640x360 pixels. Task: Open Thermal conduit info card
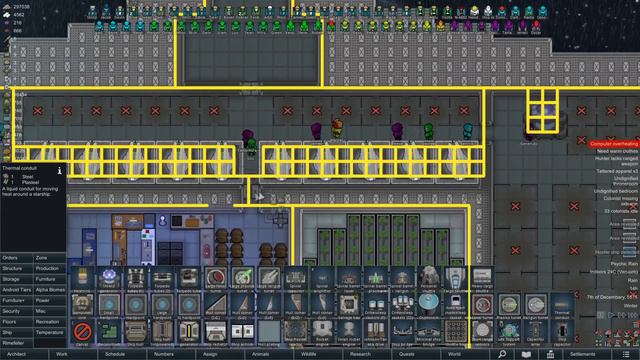click(x=60, y=171)
